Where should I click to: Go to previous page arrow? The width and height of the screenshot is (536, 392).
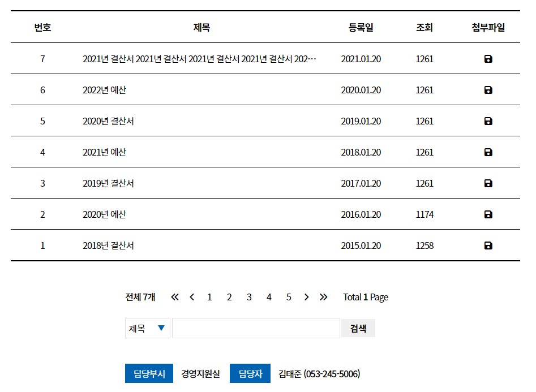tap(192, 297)
